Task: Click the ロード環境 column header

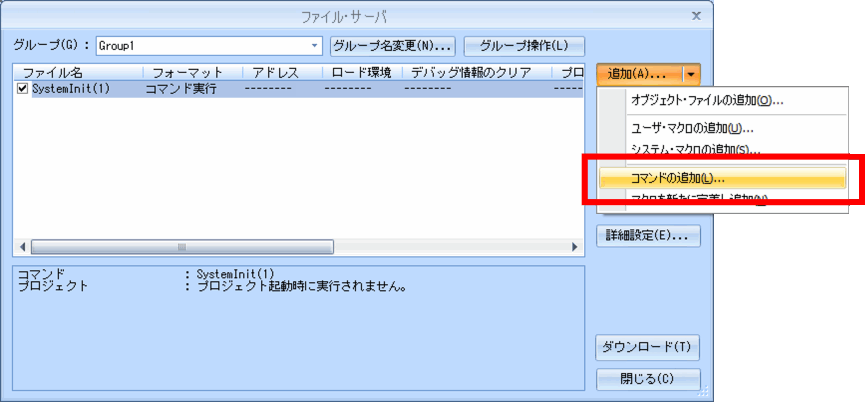Action: (361, 73)
